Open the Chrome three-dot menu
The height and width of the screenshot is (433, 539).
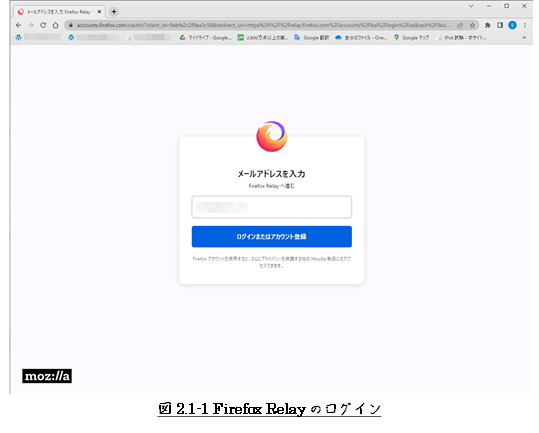tap(525, 25)
